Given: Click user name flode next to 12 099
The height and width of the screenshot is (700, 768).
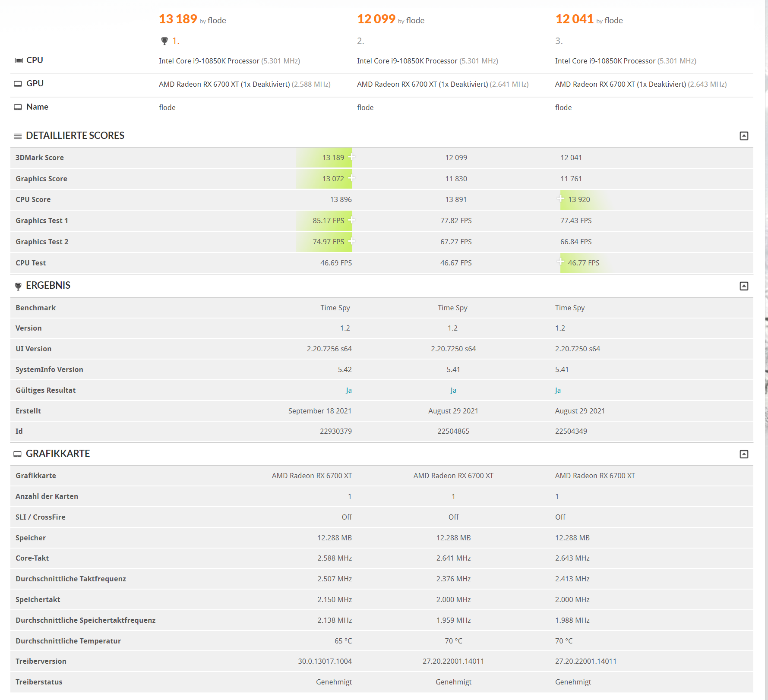Looking at the screenshot, I should pyautogui.click(x=415, y=21).
